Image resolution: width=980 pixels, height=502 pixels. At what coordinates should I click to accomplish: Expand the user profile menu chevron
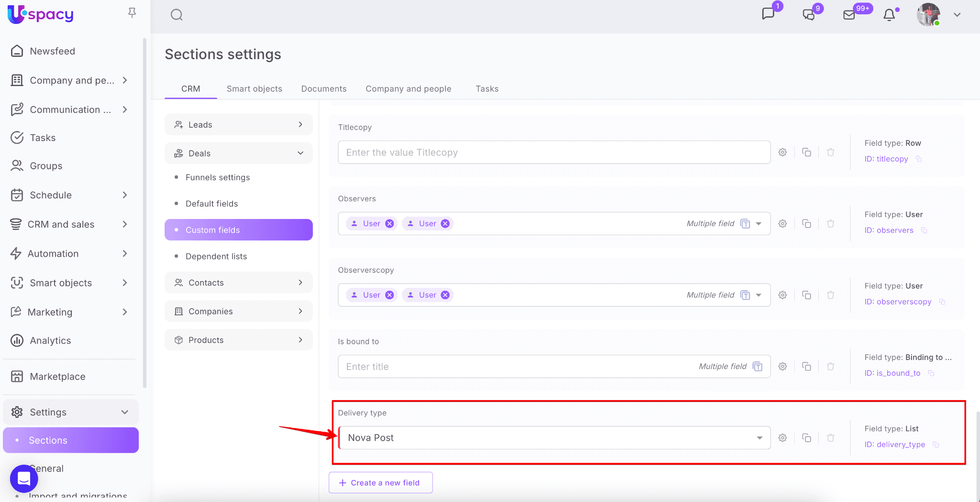[957, 15]
